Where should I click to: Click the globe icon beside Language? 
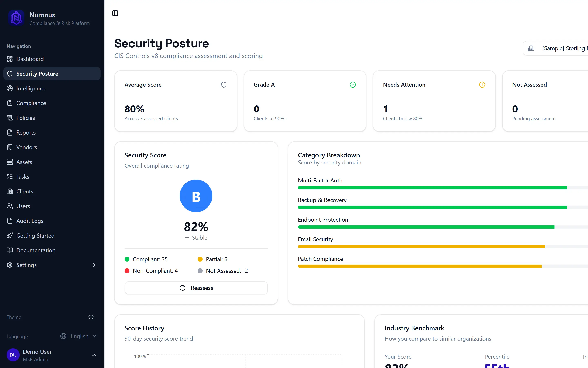(63, 336)
